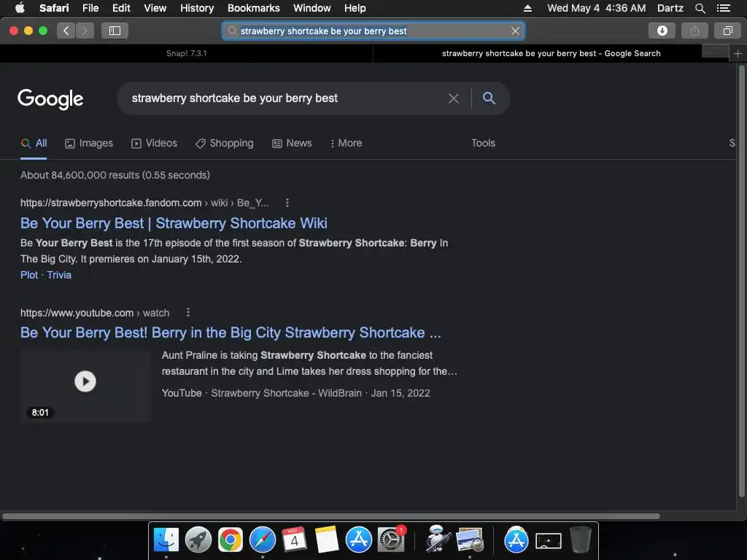
Task: Open options menu for youtube.com result
Action: point(188,312)
